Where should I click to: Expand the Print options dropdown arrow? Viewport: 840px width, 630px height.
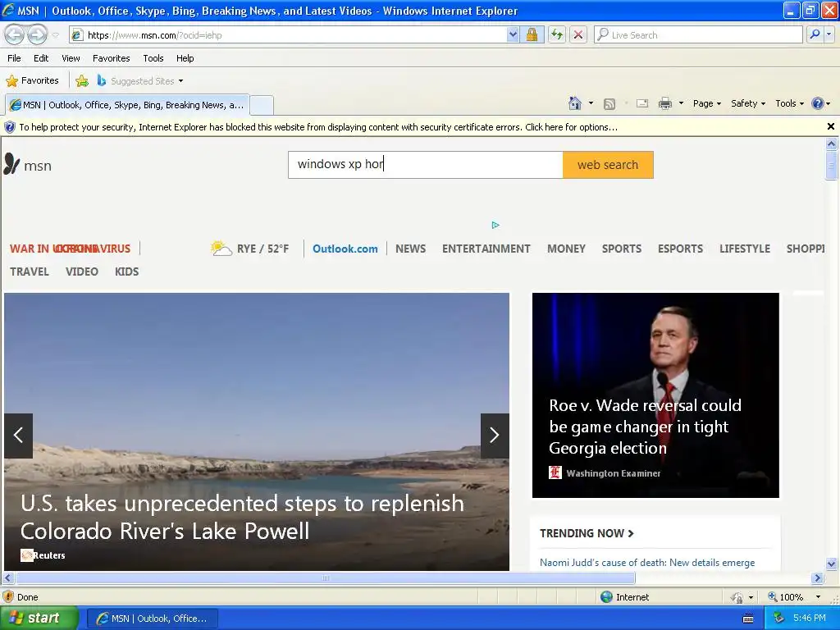pos(681,103)
